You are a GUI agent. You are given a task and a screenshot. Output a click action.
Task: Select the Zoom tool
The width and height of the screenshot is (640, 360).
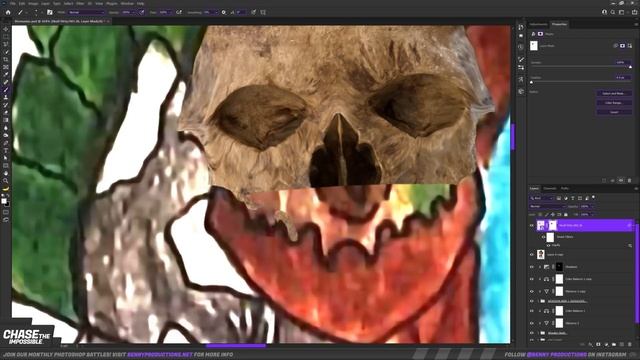coord(6,181)
